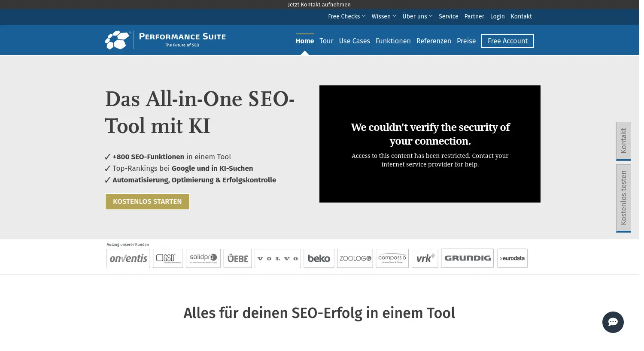Click the onventis customer logo
The width and height of the screenshot is (644, 351).
(128, 258)
